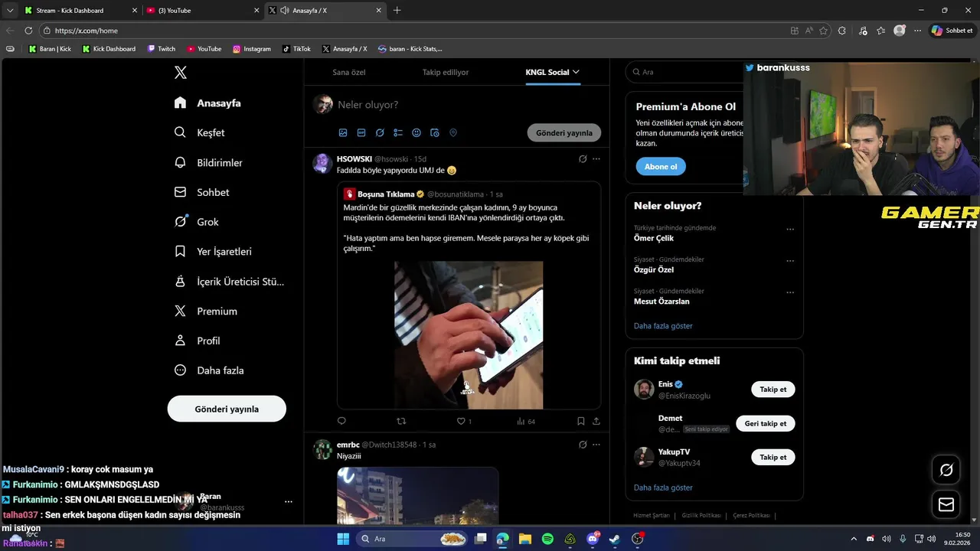Follow YakupTV with Takip et
Screen dimensions: 980x551
tap(773, 457)
